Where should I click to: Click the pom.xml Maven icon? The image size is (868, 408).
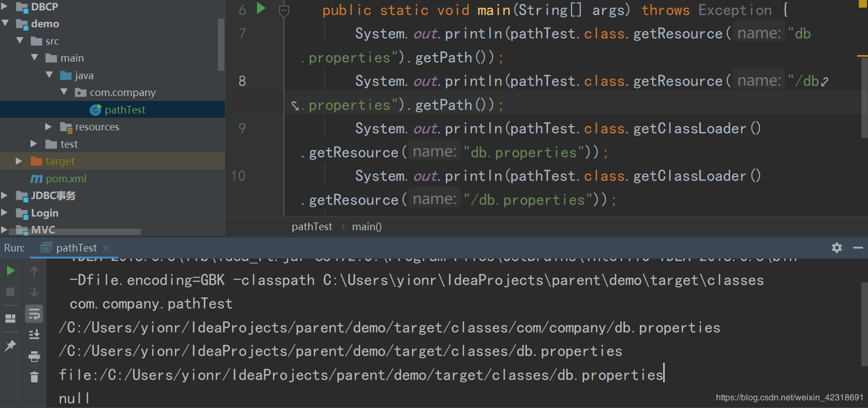37,179
